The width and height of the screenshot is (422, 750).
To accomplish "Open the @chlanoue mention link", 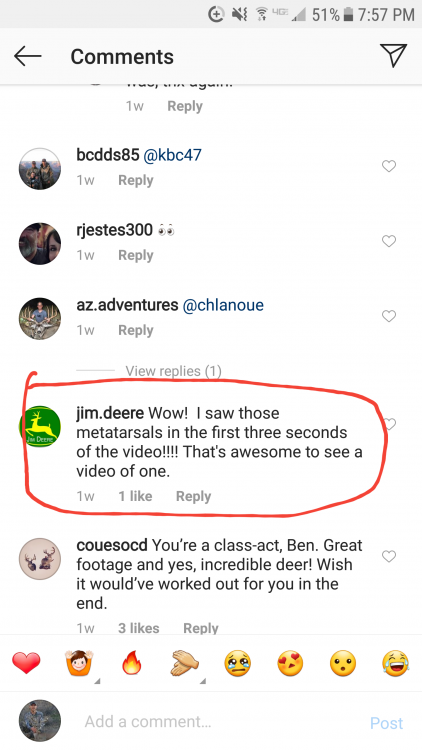I will coord(223,305).
